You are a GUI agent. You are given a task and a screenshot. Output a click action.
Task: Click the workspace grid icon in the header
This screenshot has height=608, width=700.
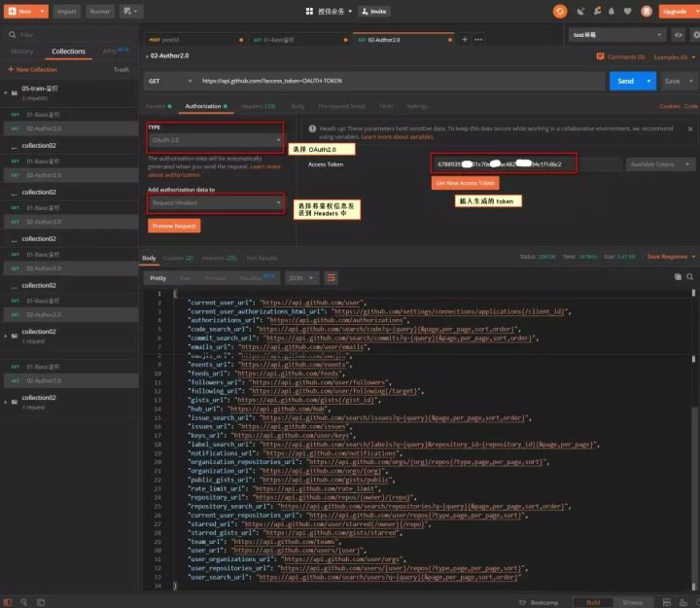point(309,11)
